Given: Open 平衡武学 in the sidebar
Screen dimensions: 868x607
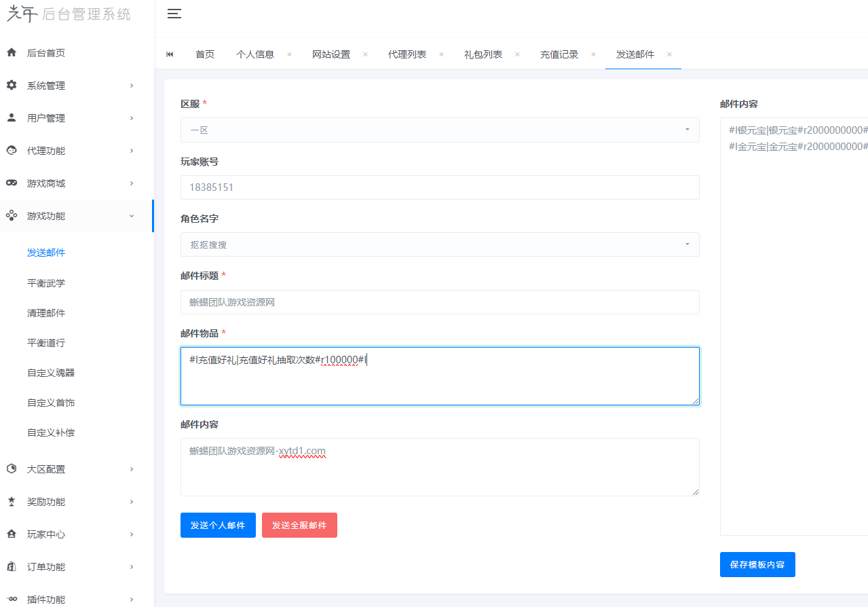Looking at the screenshot, I should pyautogui.click(x=46, y=283).
